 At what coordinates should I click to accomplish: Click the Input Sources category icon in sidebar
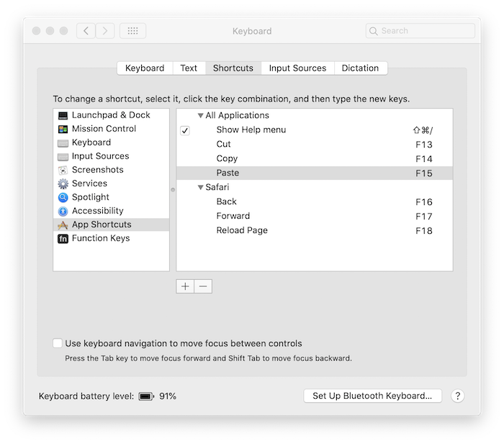63,157
